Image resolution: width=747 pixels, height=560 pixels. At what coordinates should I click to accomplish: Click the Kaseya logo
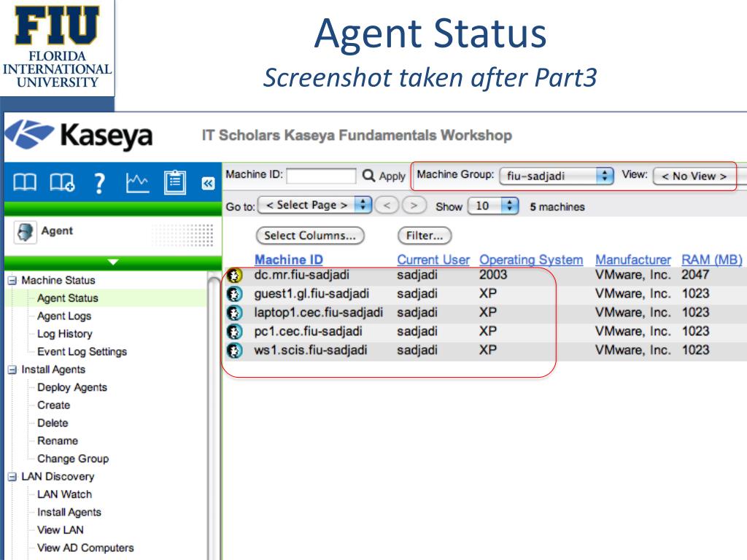pos(79,136)
